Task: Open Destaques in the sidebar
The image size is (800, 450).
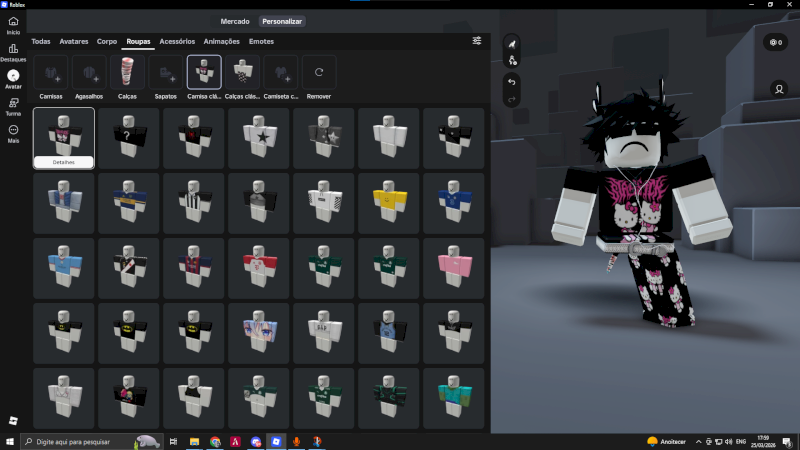Action: click(x=13, y=53)
